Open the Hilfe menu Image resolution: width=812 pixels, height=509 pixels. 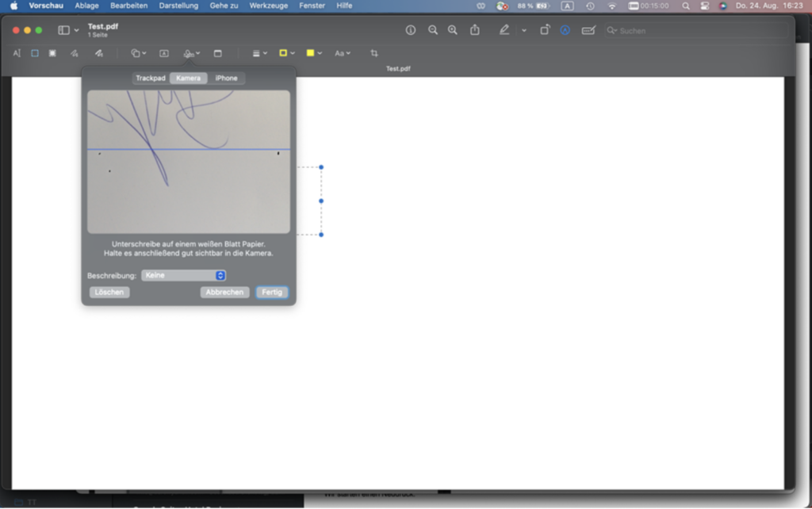[344, 6]
